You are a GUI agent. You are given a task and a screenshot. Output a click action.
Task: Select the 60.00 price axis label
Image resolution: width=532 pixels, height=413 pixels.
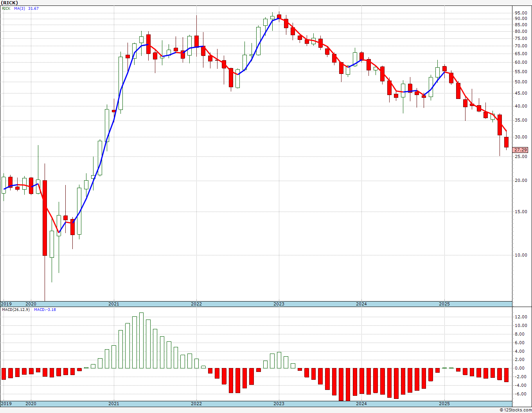click(521, 62)
